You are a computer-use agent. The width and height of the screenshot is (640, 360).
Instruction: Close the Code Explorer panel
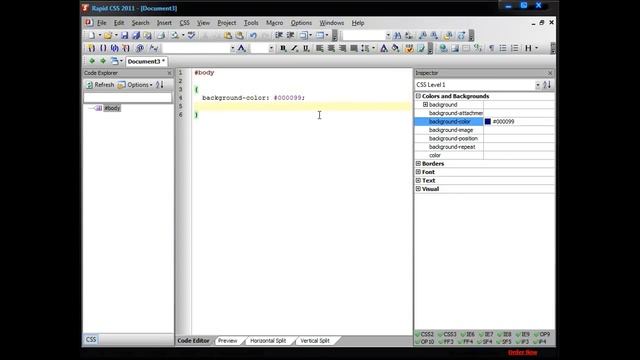pyautogui.click(x=169, y=73)
